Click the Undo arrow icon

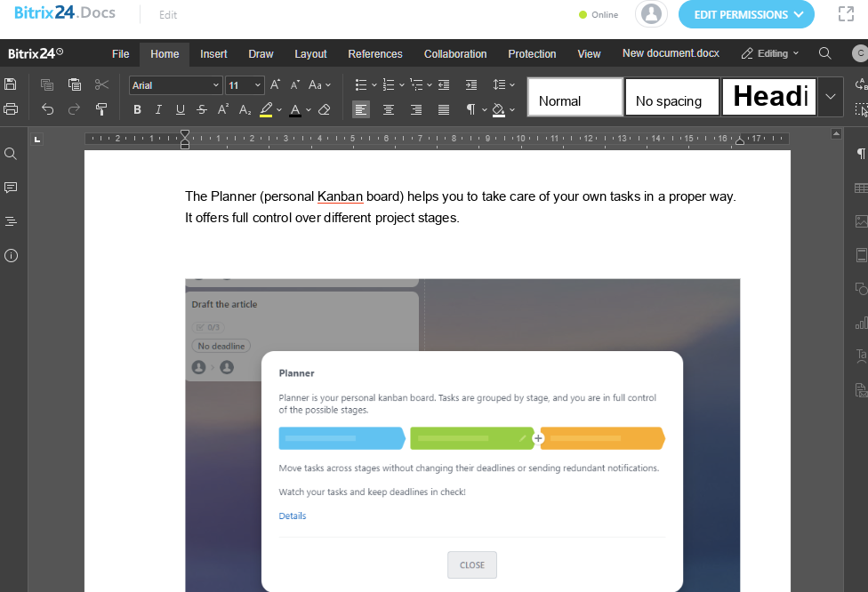pos(47,109)
